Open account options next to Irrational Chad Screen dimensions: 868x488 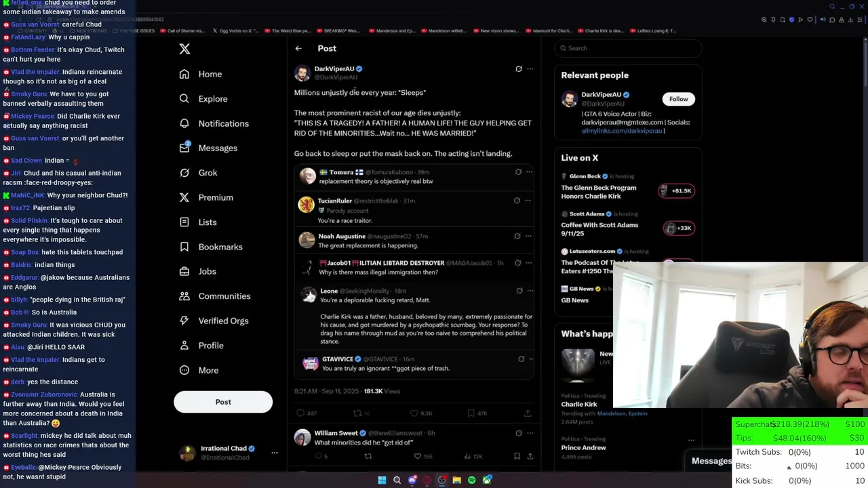pyautogui.click(x=275, y=453)
